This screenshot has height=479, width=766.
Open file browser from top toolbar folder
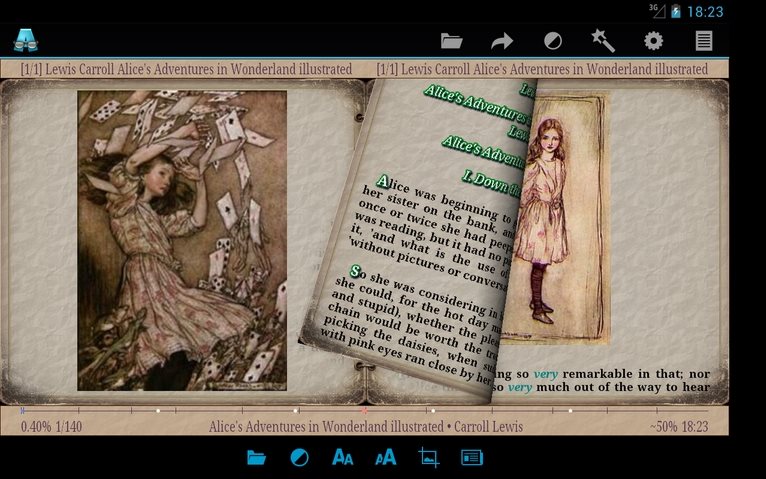[451, 41]
